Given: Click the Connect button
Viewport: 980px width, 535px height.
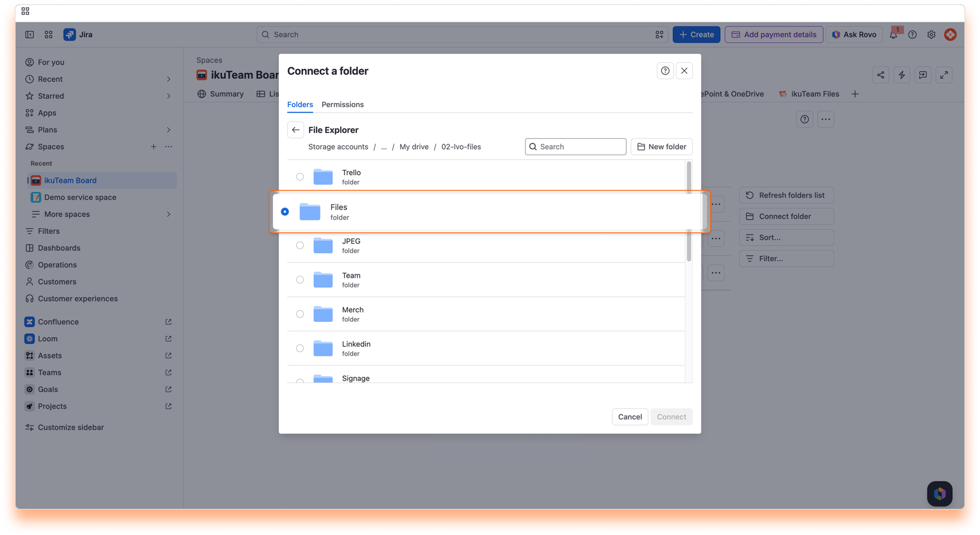Looking at the screenshot, I should [x=672, y=417].
